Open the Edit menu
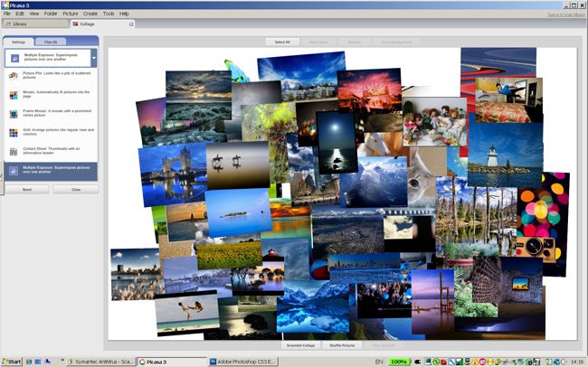 click(20, 14)
